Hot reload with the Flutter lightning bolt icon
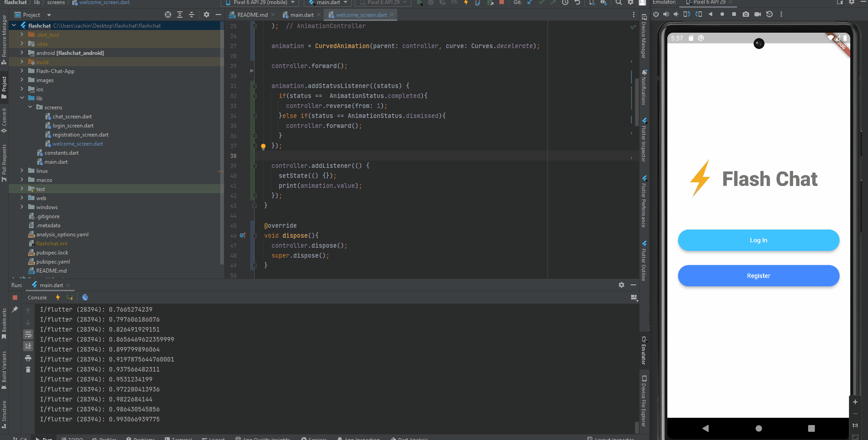This screenshot has height=440, width=868. point(466,3)
